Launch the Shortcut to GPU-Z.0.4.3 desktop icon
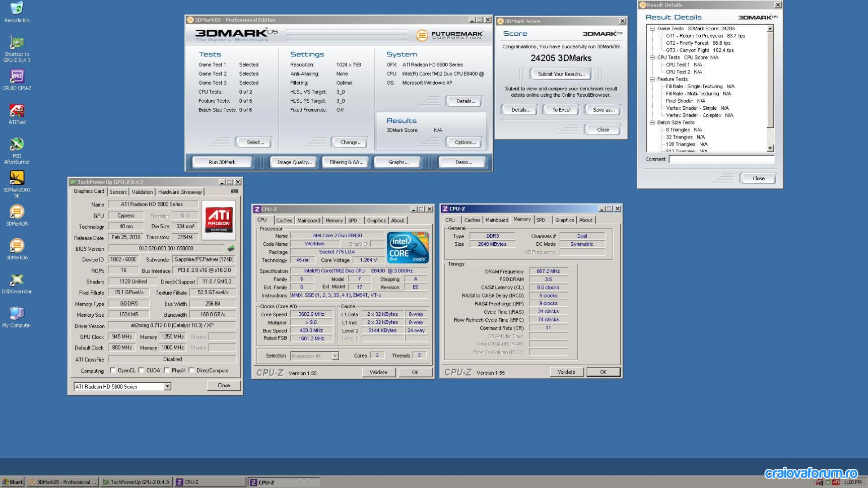The width and height of the screenshot is (868, 488). pyautogui.click(x=17, y=49)
